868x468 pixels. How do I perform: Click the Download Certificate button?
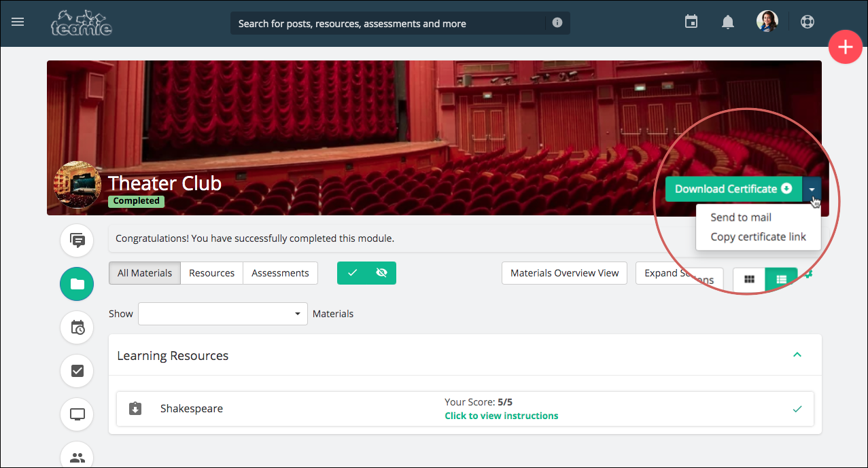coord(733,189)
